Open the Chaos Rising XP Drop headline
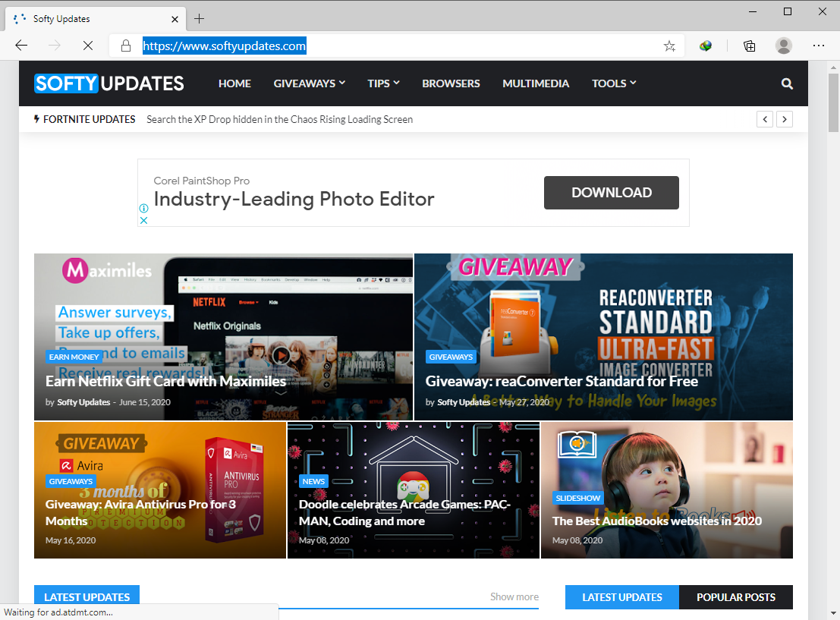This screenshot has width=840, height=620. [280, 119]
